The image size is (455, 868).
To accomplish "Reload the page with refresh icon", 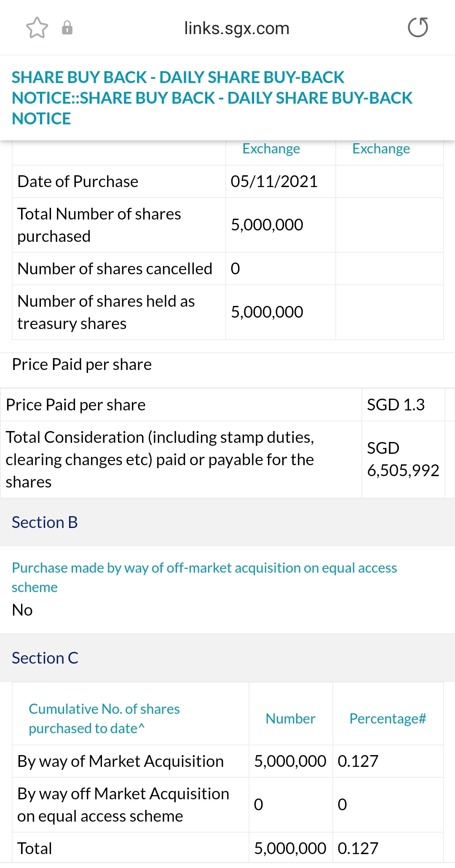I will coord(418,28).
